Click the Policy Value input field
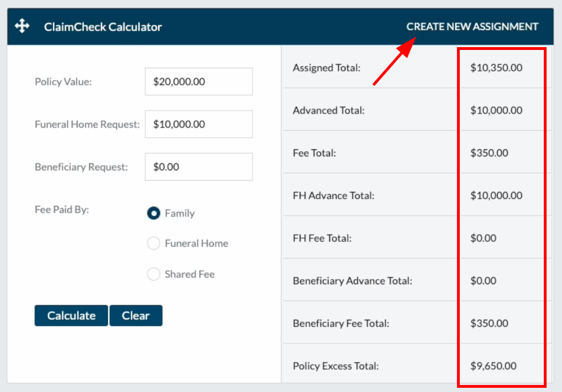The image size is (562, 392). (x=198, y=81)
